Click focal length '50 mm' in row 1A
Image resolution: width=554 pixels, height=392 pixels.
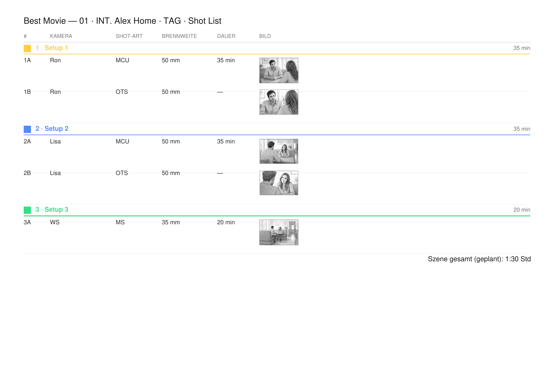(x=171, y=60)
